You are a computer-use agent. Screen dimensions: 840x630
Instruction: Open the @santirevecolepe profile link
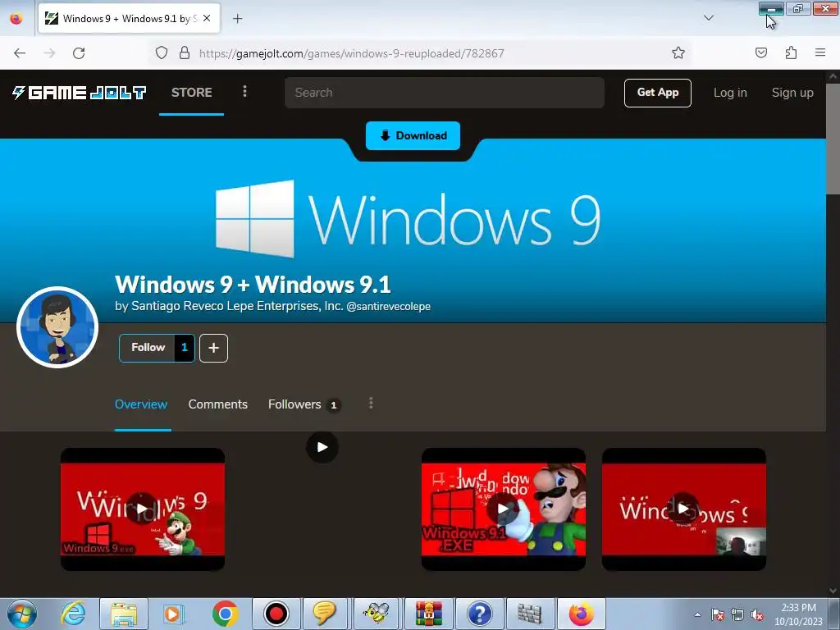click(x=388, y=307)
